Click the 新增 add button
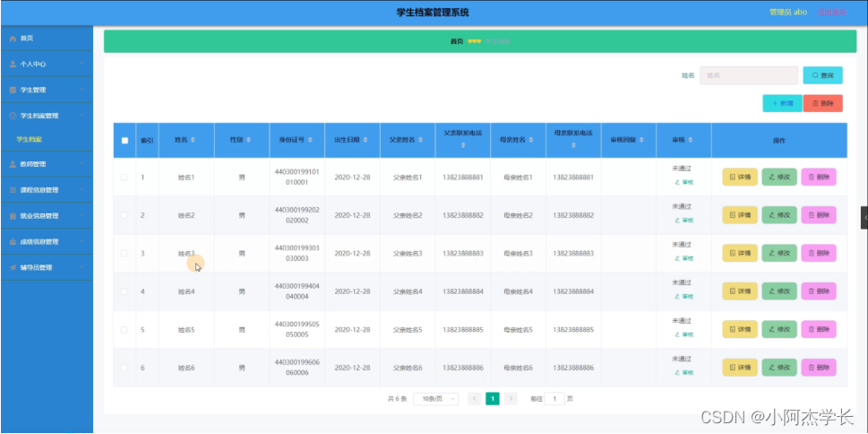 782,103
